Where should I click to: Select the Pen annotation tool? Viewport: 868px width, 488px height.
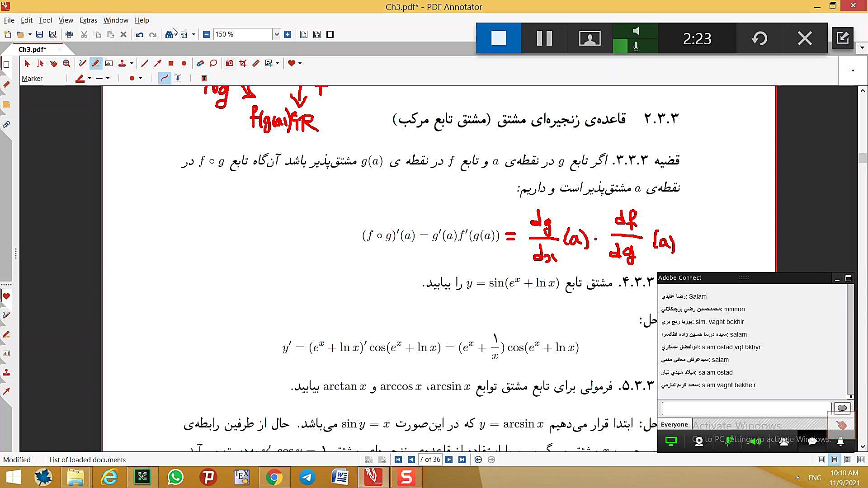pos(82,63)
